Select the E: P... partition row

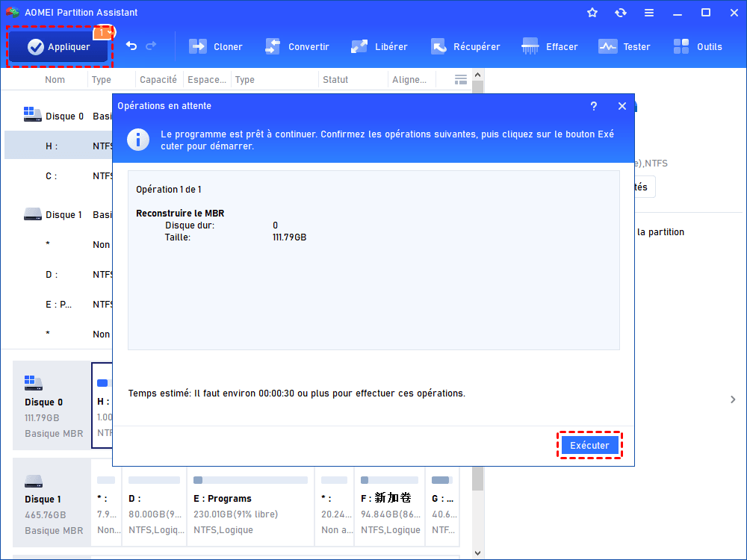(58, 305)
